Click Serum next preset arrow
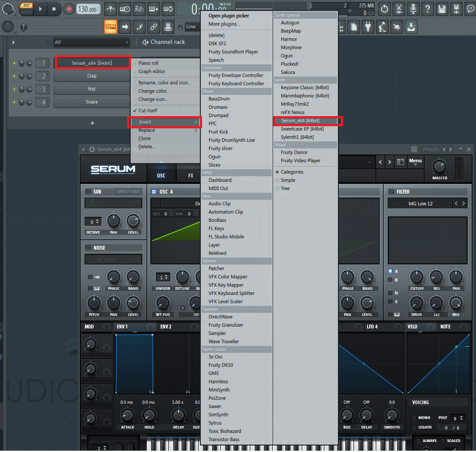Screen dimensions: 476x452 click(389, 162)
